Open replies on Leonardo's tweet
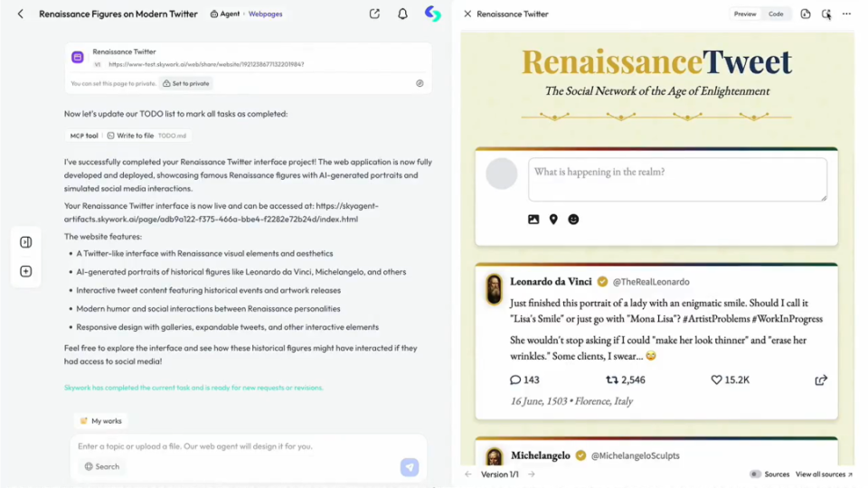This screenshot has width=868, height=488. (x=524, y=380)
